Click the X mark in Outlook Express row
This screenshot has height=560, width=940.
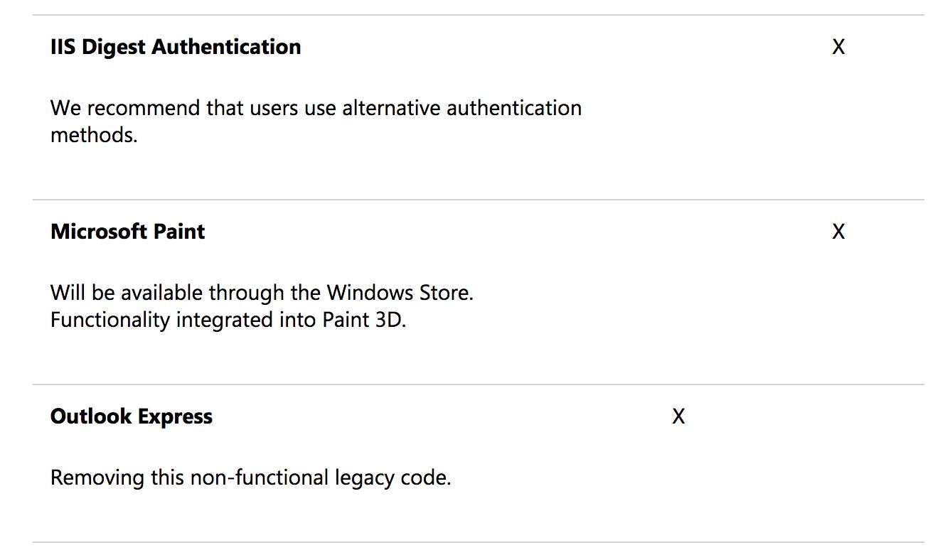[678, 416]
